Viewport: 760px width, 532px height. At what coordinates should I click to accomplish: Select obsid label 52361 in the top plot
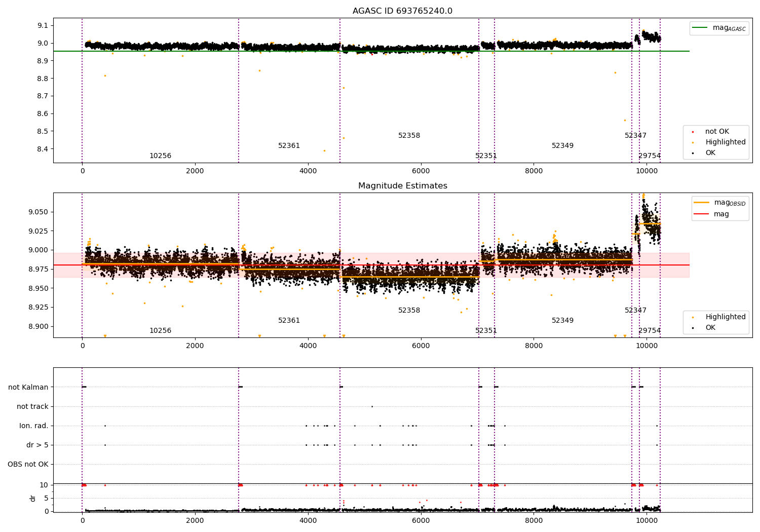[289, 146]
